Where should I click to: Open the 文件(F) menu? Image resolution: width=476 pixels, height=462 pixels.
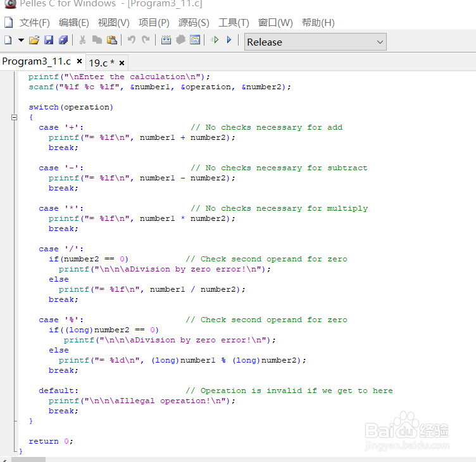pos(35,23)
